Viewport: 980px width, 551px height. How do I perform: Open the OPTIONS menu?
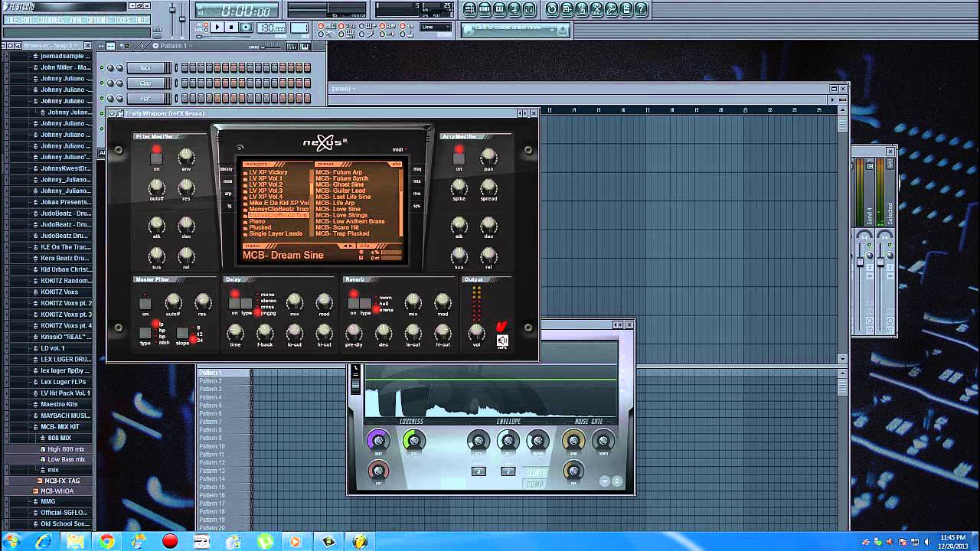98,20
